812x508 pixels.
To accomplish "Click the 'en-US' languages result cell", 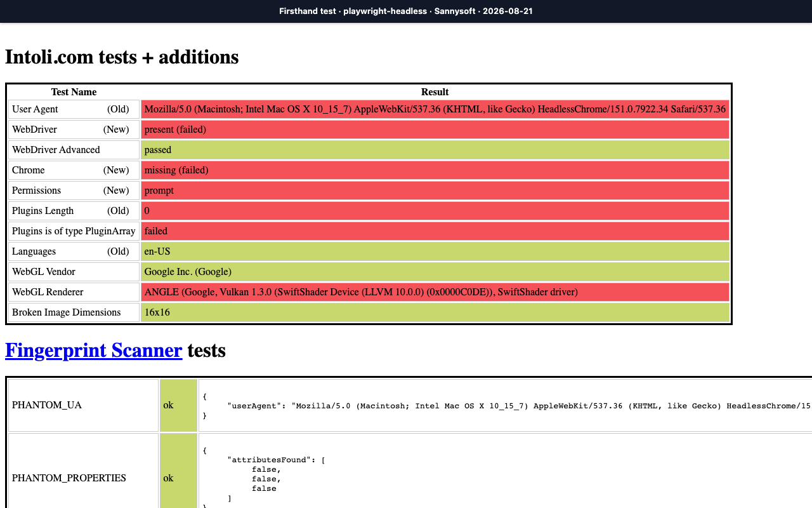I will click(x=435, y=251).
